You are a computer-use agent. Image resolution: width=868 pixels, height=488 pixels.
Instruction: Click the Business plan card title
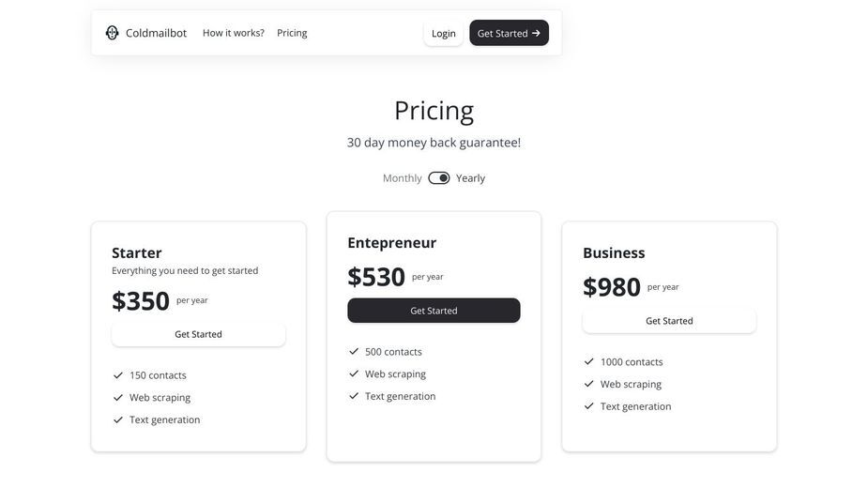tap(614, 253)
